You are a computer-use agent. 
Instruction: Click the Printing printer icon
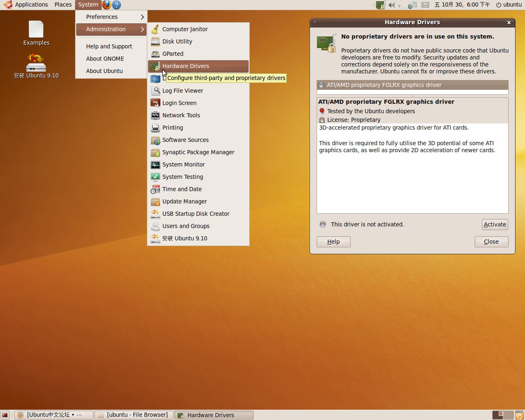(x=155, y=128)
